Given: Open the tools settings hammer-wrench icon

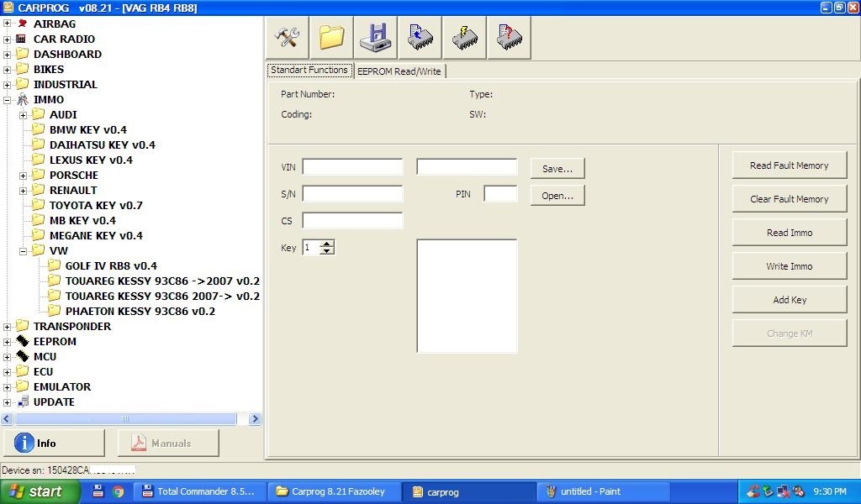Looking at the screenshot, I should tap(288, 37).
